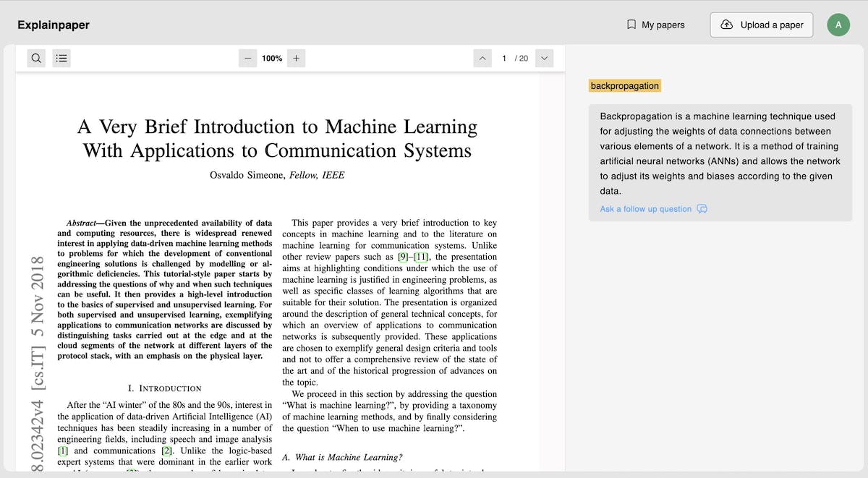Click the upload cloud icon
This screenshot has width=868, height=478.
point(727,24)
